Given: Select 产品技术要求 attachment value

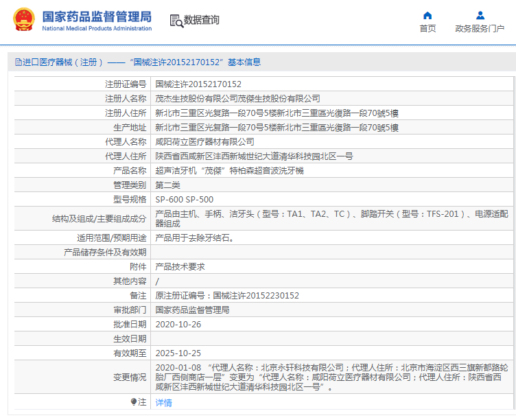Looking at the screenshot, I should (x=180, y=266).
